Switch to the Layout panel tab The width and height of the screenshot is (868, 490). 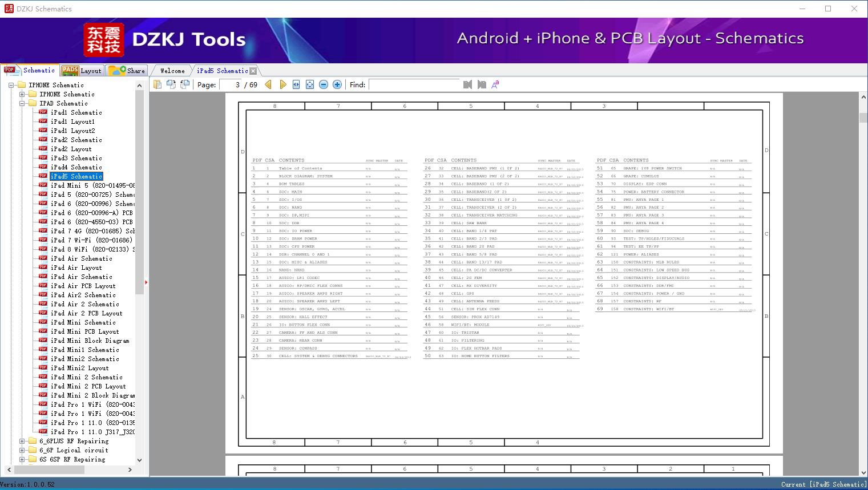(82, 71)
